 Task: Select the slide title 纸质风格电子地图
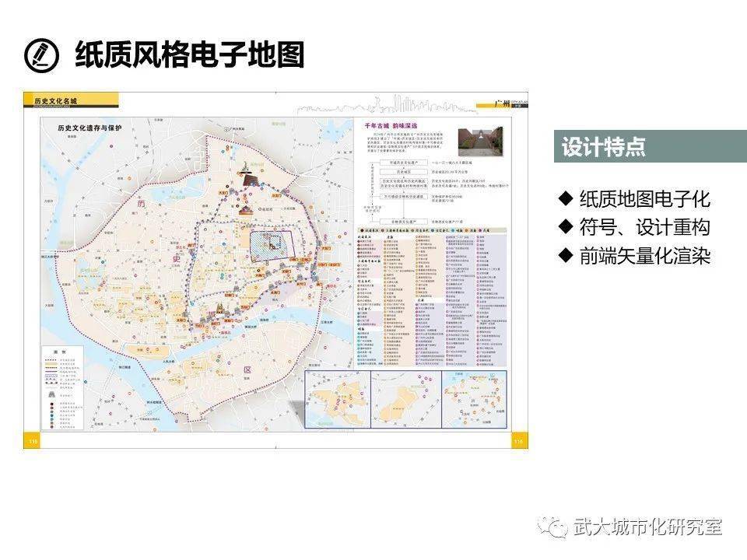pos(190,54)
